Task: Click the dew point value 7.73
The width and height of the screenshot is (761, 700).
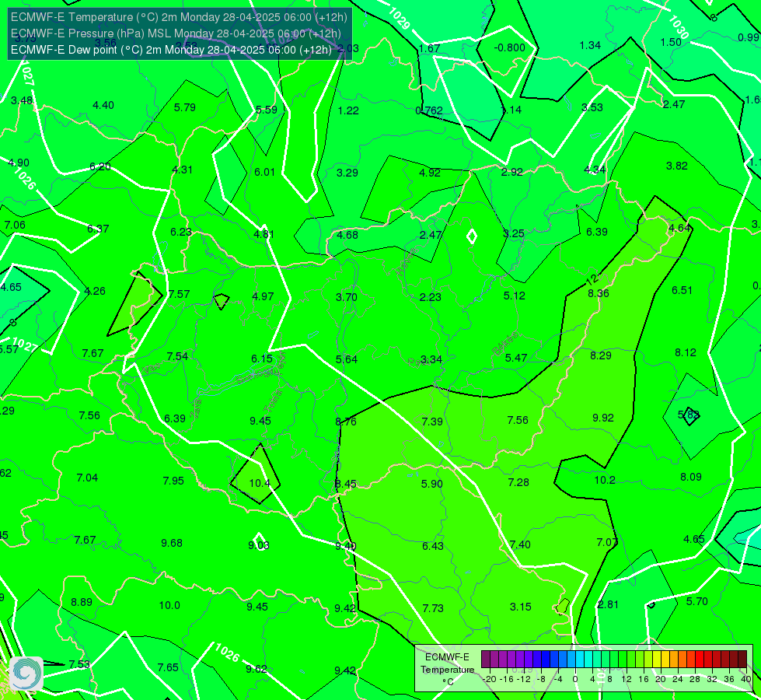Action: 433,608
